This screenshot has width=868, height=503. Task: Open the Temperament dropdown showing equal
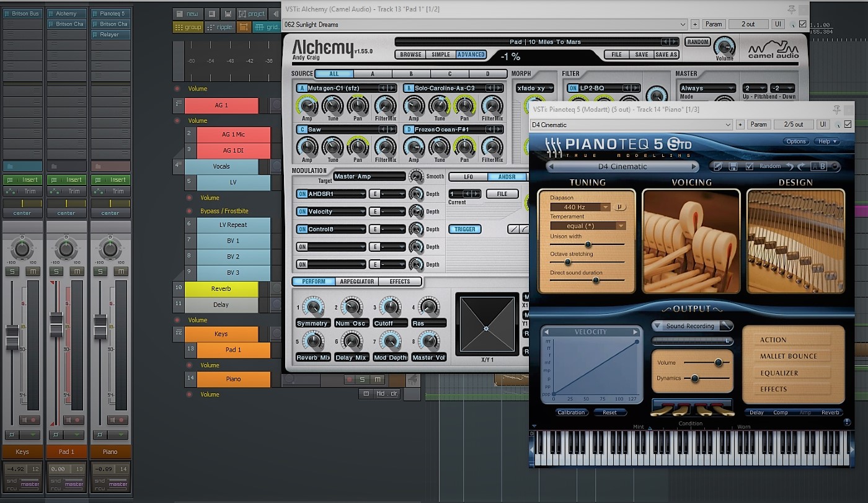pos(587,225)
